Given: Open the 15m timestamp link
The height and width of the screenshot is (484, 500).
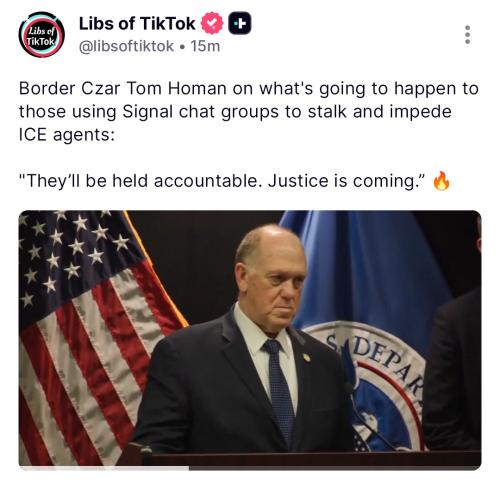Looking at the screenshot, I should click(x=205, y=46).
